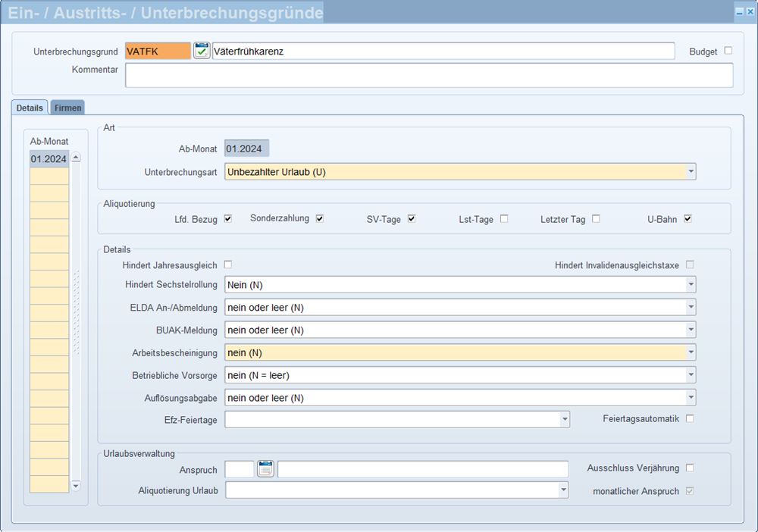Uncheck the Lfd. Bezug checkbox
Viewport: 758px width, 532px height.
[x=227, y=219]
